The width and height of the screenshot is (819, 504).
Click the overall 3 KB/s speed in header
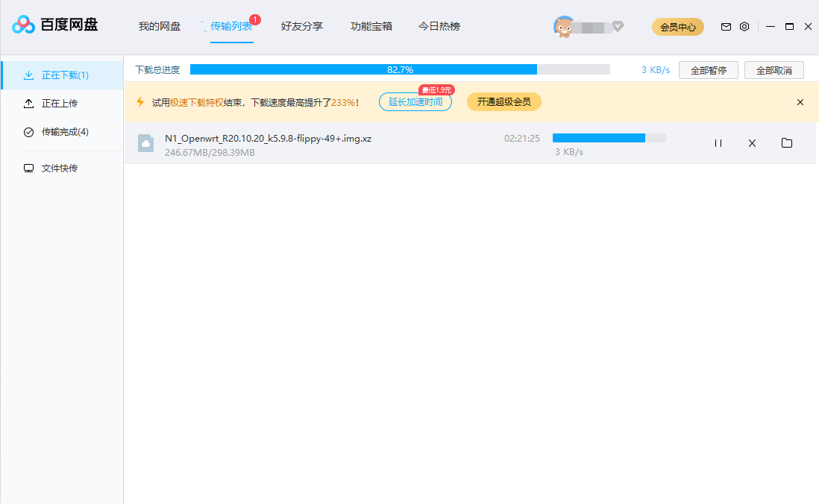click(x=656, y=70)
